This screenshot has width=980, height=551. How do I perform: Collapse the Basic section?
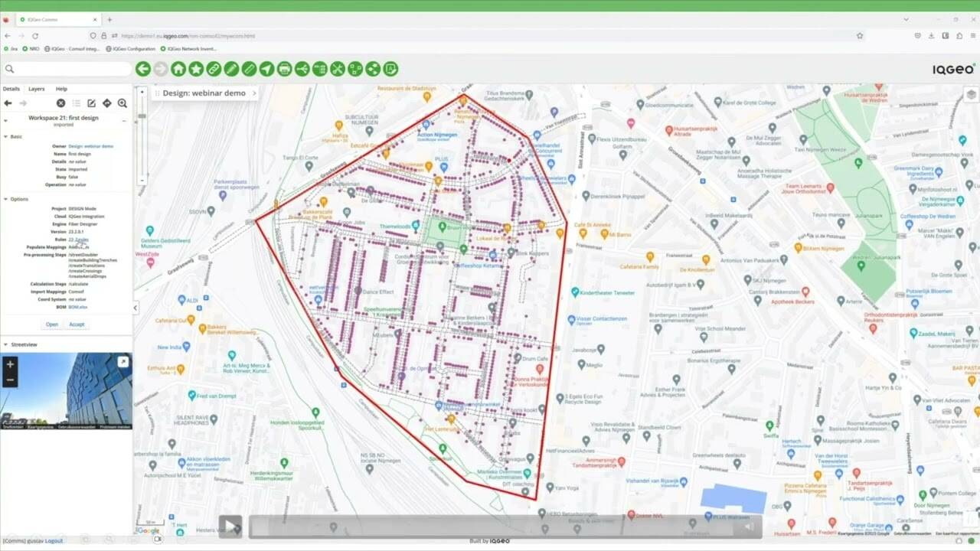[x=5, y=136]
